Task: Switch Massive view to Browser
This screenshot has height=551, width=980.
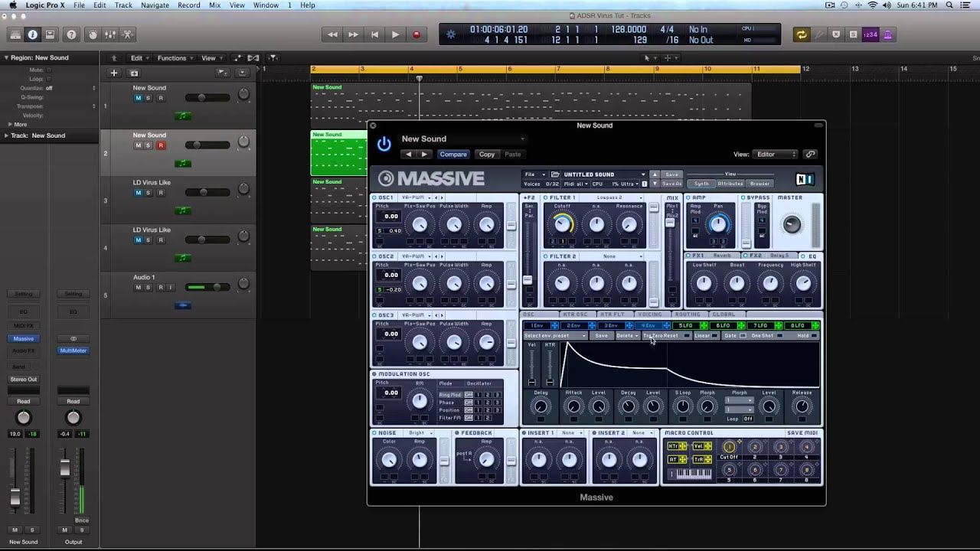Action: click(x=759, y=184)
